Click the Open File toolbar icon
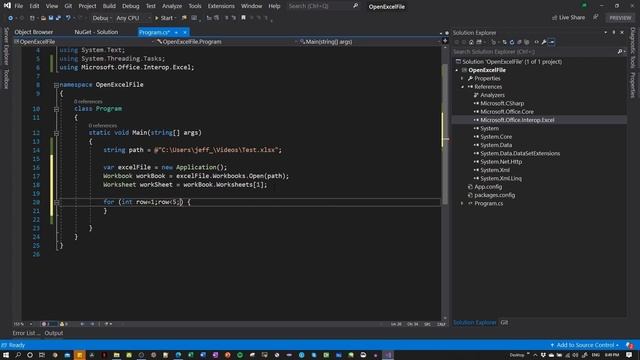Viewport: 640px width, 360px height. pyautogui.click(x=43, y=18)
